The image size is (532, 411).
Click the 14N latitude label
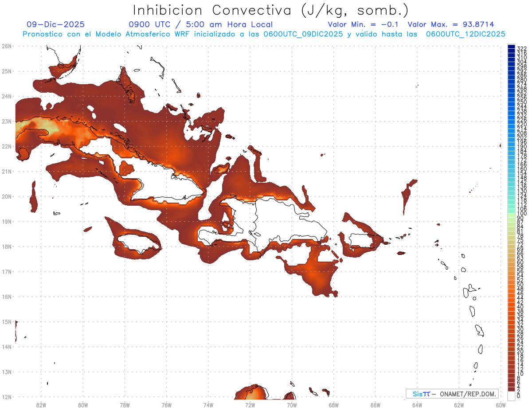[x=7, y=347]
